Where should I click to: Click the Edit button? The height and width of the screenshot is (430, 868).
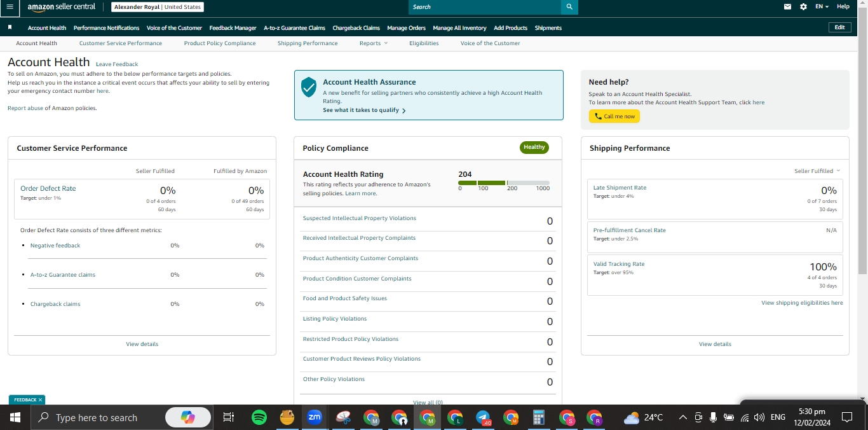(x=839, y=27)
